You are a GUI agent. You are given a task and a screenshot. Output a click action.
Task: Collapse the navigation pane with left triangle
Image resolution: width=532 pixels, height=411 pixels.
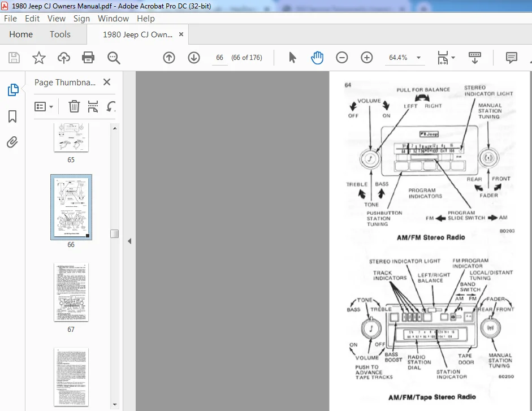[x=129, y=241]
